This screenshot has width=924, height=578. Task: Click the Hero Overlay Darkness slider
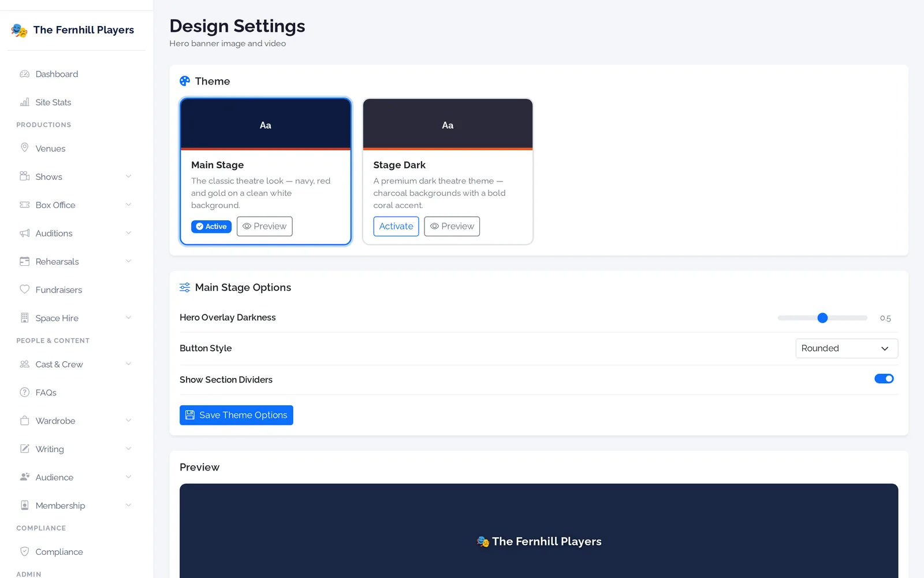point(822,318)
